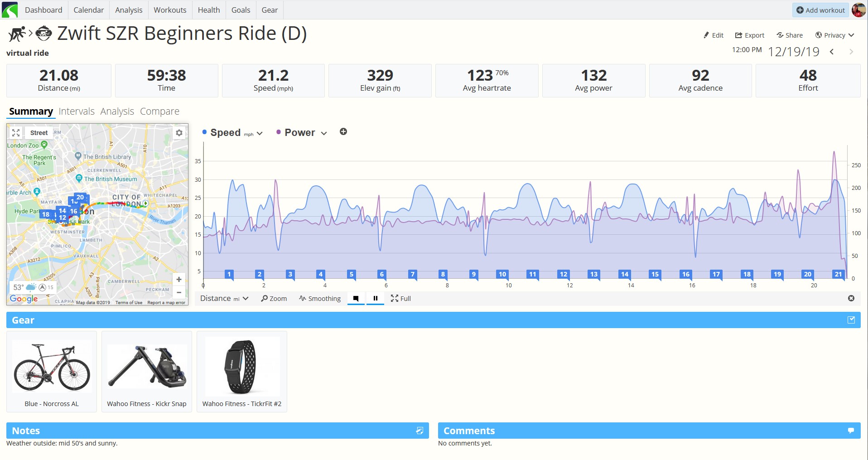Image resolution: width=868 pixels, height=460 pixels.
Task: Click the Export link
Action: [749, 35]
